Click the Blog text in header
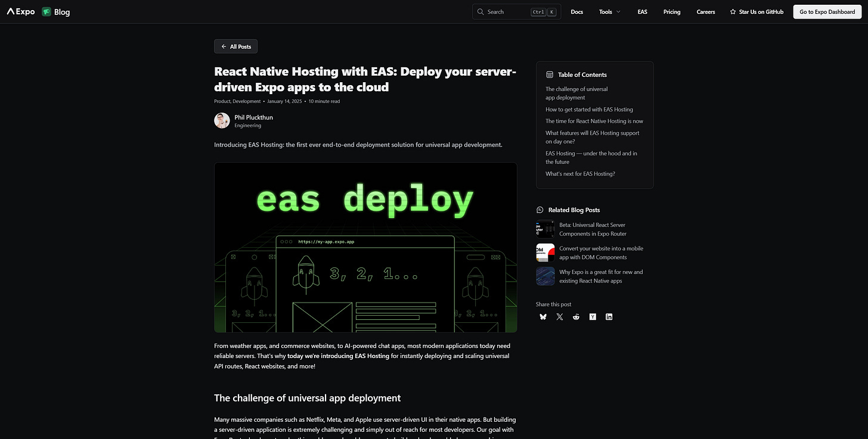The width and height of the screenshot is (868, 439). click(62, 12)
